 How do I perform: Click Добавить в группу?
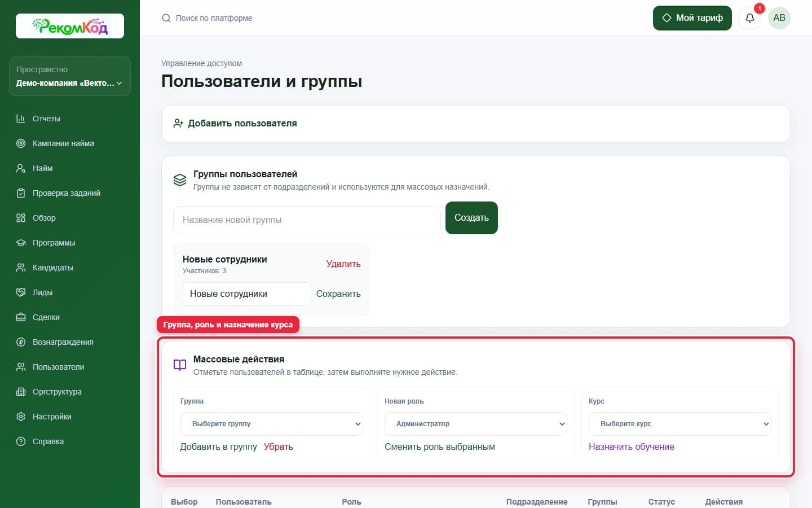(219, 447)
